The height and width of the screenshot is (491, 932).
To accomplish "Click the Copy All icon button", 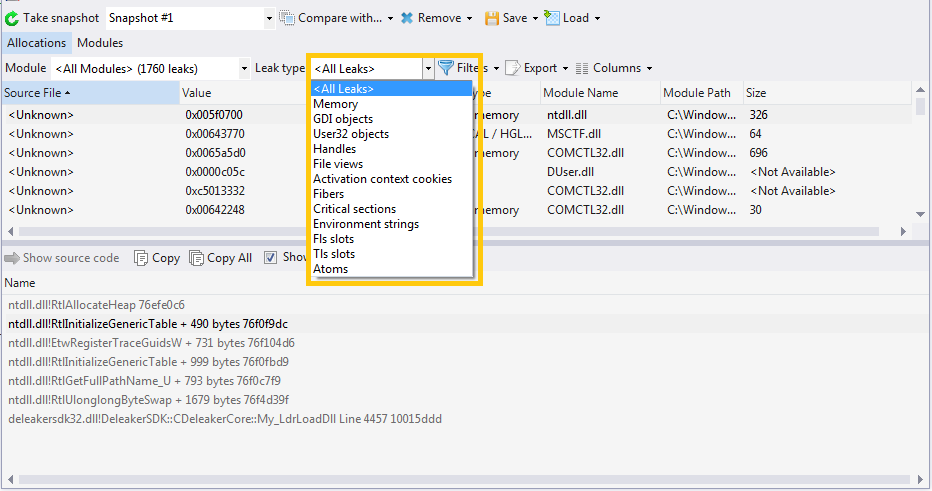I will coord(197,258).
